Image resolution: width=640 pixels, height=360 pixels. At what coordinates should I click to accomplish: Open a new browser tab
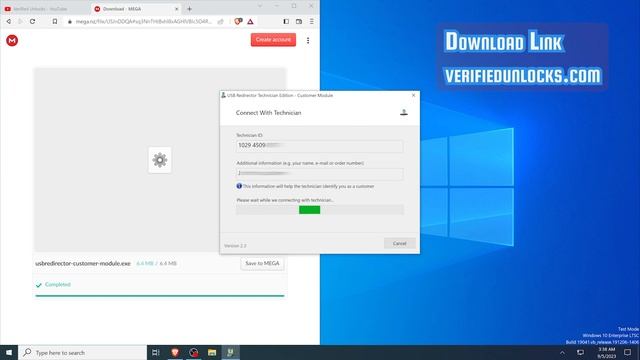[189, 9]
